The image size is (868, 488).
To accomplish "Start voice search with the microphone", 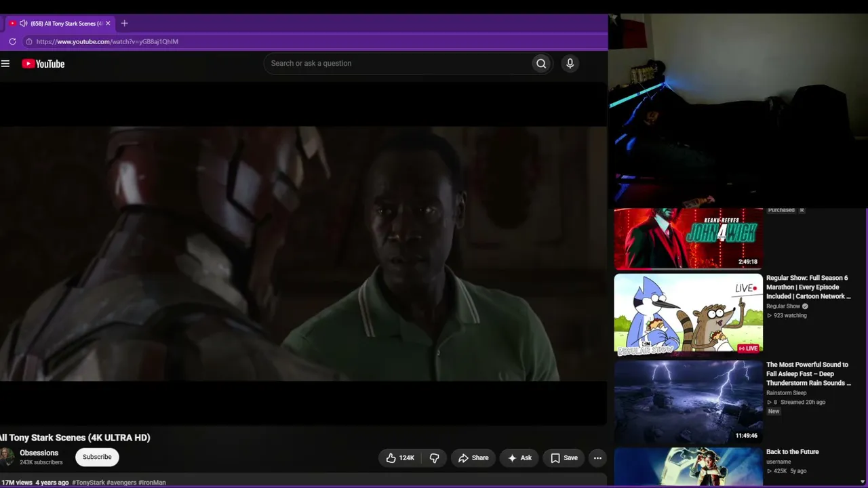I will click(570, 64).
